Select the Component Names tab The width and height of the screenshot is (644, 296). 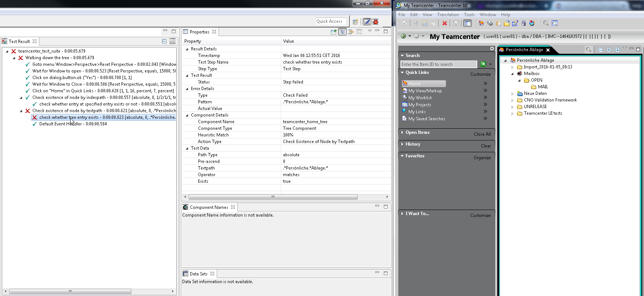coord(209,207)
